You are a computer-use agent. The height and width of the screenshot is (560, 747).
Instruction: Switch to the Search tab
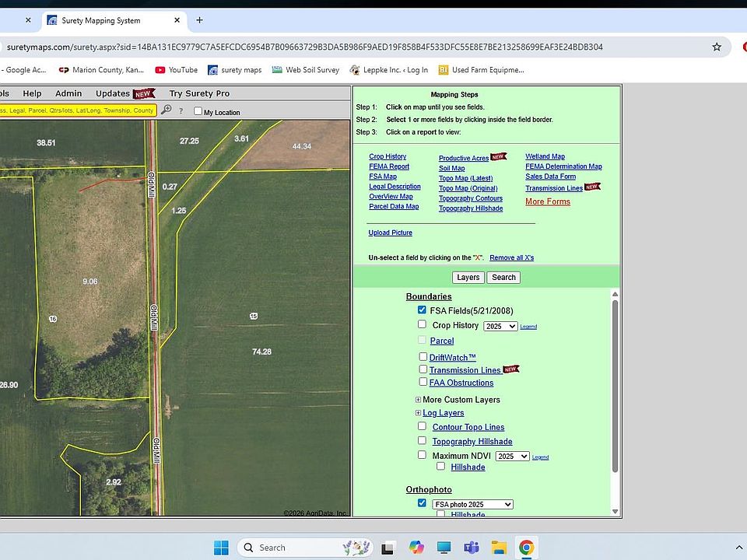[503, 277]
